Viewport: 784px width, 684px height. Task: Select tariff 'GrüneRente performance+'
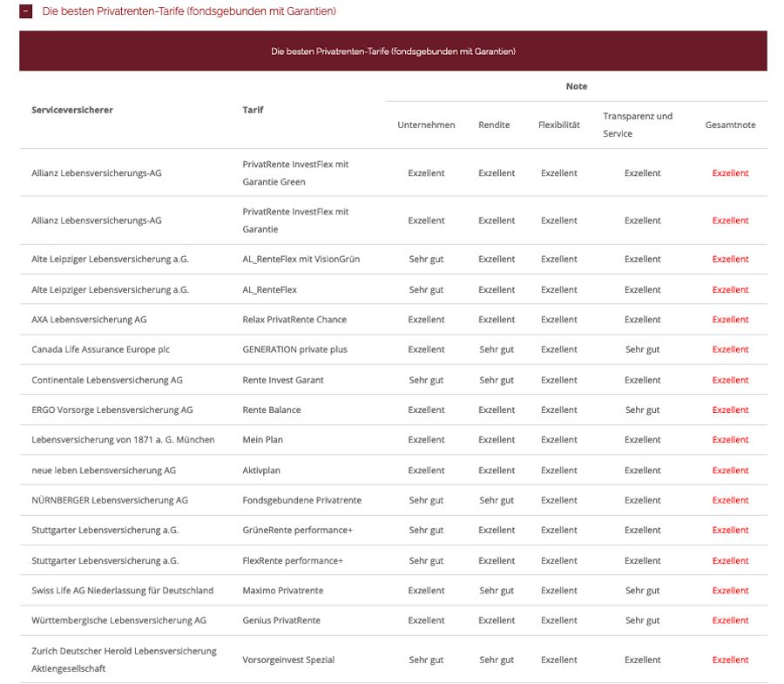pyautogui.click(x=298, y=531)
